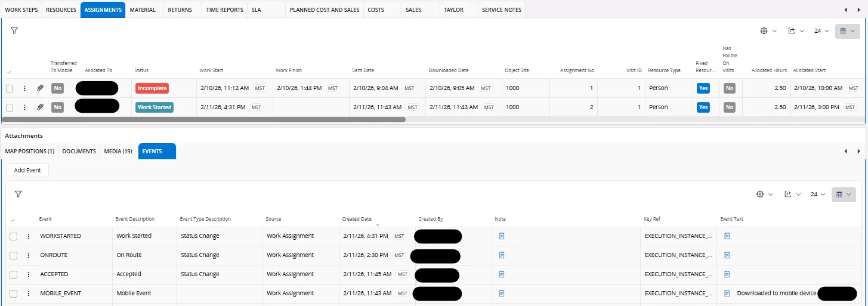Image resolution: width=868 pixels, height=306 pixels.
Task: Switch to the Work Steps tab
Action: click(21, 10)
